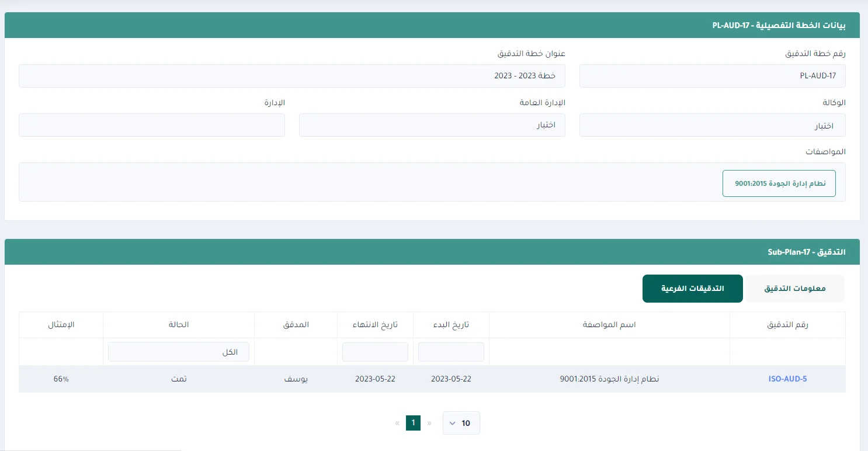Open the ISO-AUD-5 audit link
This screenshot has height=451, width=868.
pyautogui.click(x=787, y=379)
